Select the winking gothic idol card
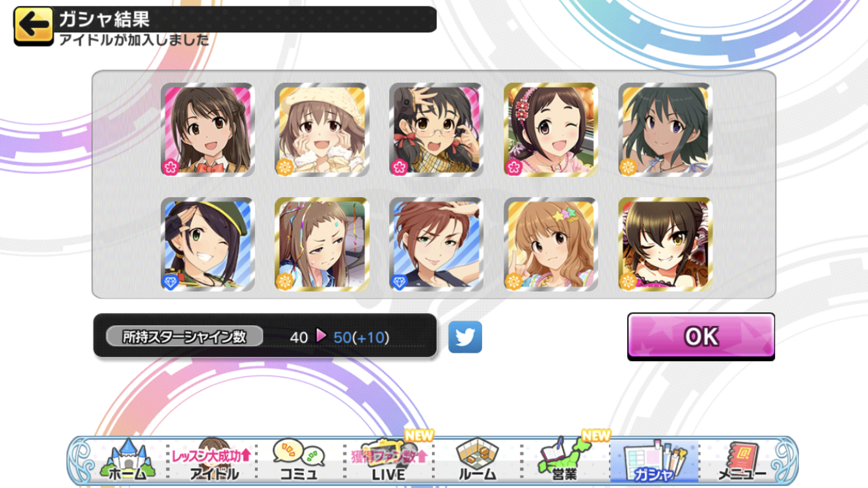 tap(666, 244)
